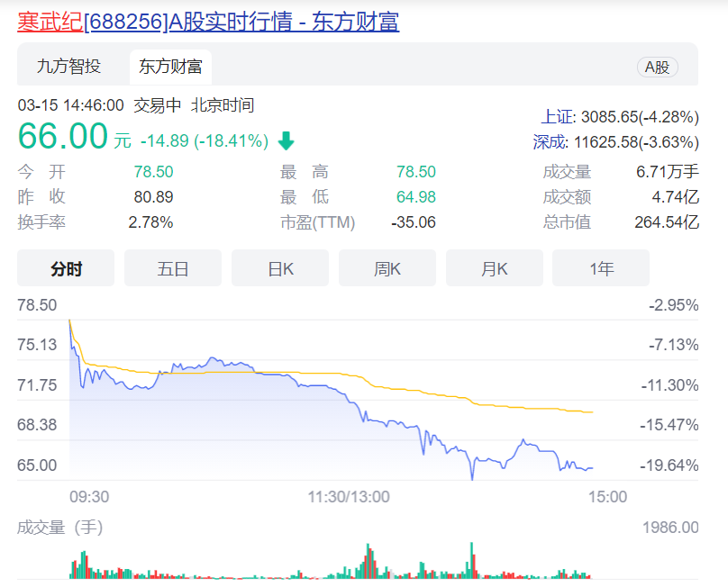This screenshot has width=728, height=587.
Task: Click the 68.38 price axis label
Action: click(37, 425)
